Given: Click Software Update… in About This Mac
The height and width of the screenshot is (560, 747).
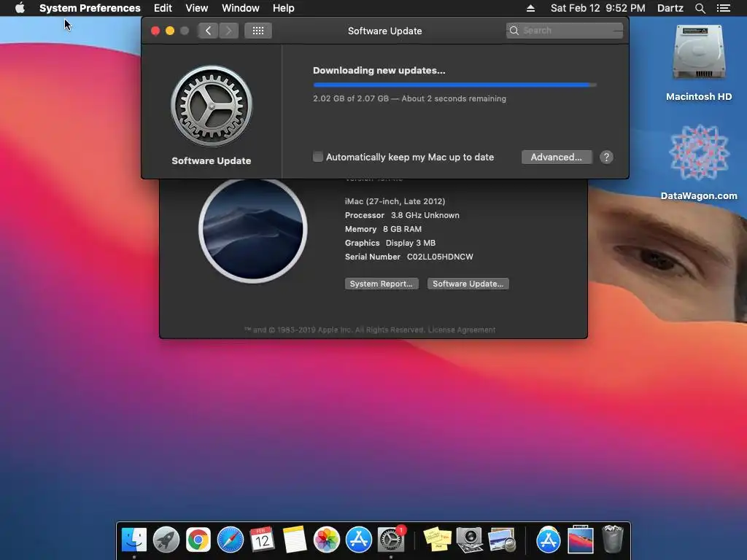Looking at the screenshot, I should coord(468,284).
